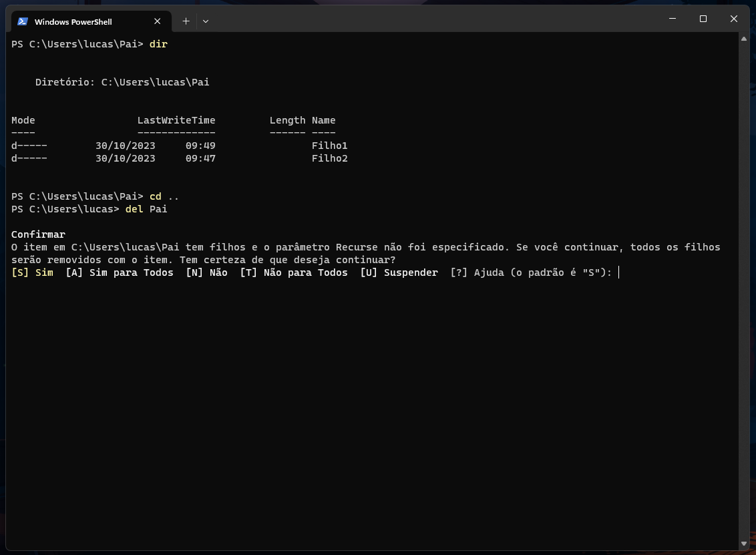The width and height of the screenshot is (756, 555).
Task: Click the folder name 'Filho1'
Action: point(330,146)
